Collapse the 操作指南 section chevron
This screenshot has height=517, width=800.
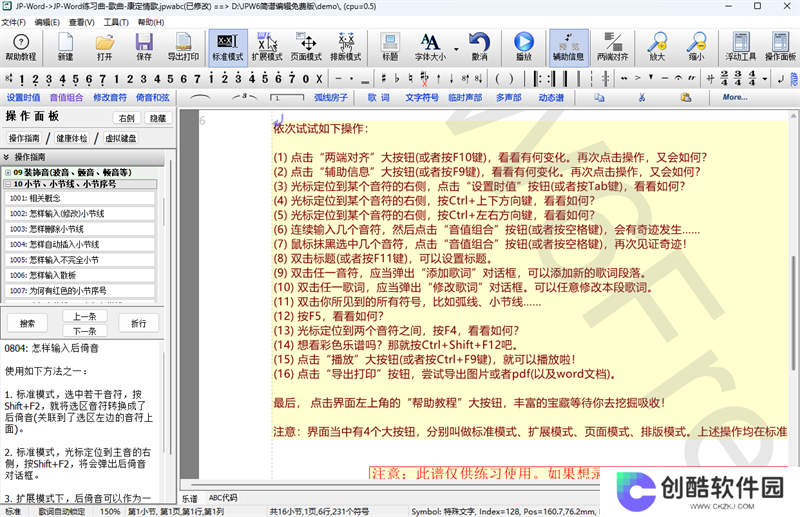point(6,157)
